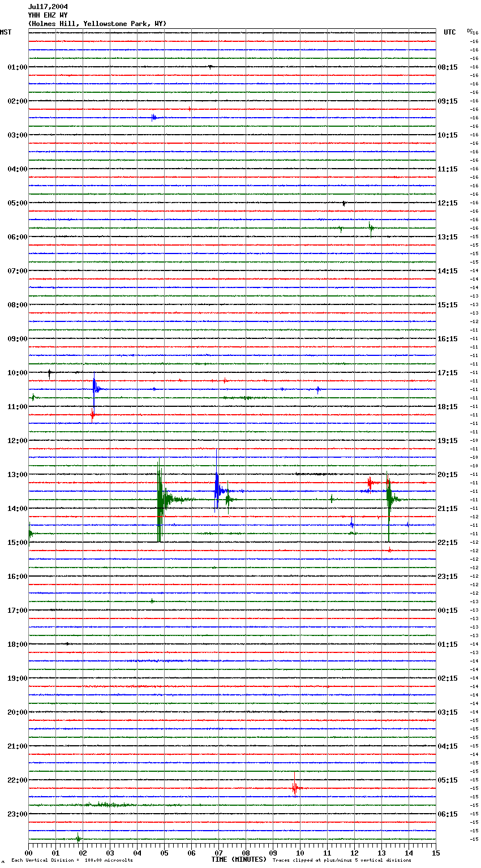This screenshot has height=868, width=481.
Task: Click the UTC timezone label
Action: (450, 32)
